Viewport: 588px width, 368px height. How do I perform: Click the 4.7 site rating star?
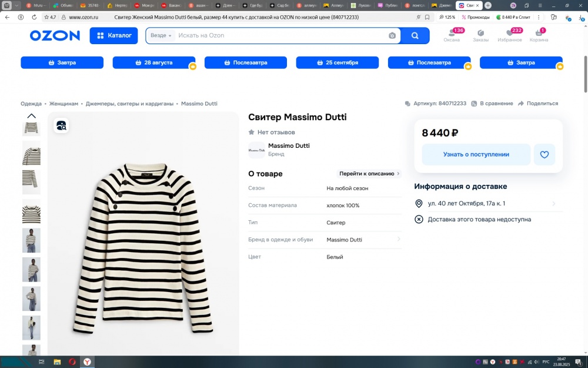click(50, 17)
